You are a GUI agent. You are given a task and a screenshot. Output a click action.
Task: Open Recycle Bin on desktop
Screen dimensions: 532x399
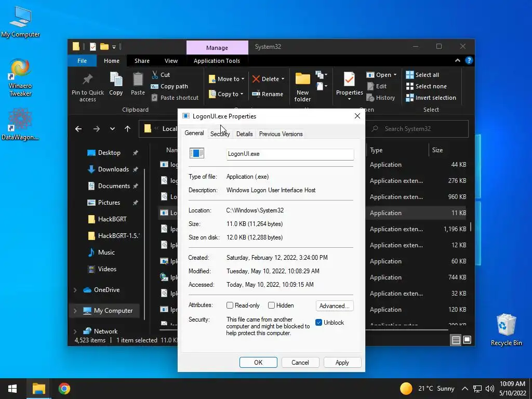(x=506, y=330)
